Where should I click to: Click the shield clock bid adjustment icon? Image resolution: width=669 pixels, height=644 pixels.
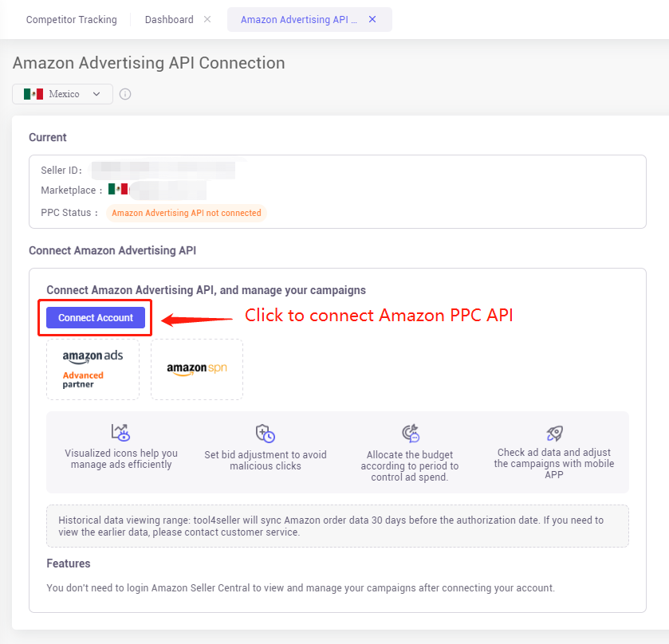[265, 434]
